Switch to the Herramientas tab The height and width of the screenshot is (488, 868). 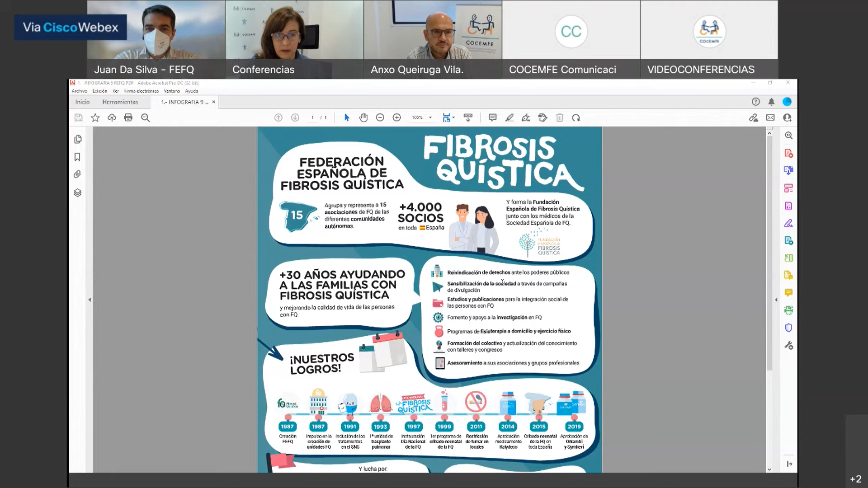click(x=120, y=102)
